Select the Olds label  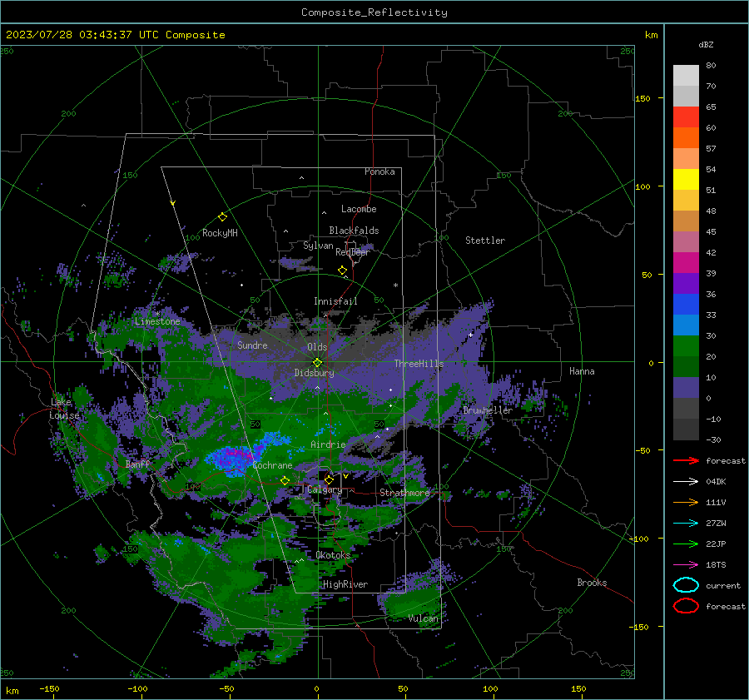tap(317, 347)
